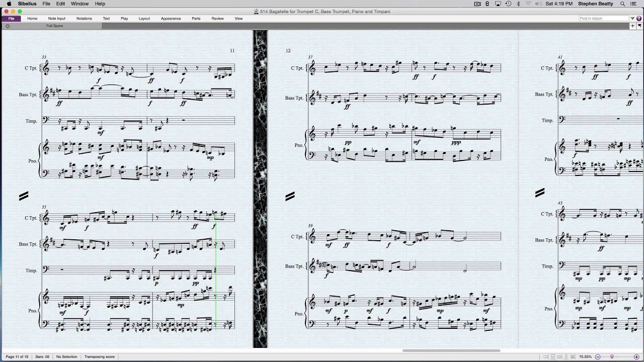Open the Parts ribbon tab
The width and height of the screenshot is (644, 362).
click(x=196, y=19)
